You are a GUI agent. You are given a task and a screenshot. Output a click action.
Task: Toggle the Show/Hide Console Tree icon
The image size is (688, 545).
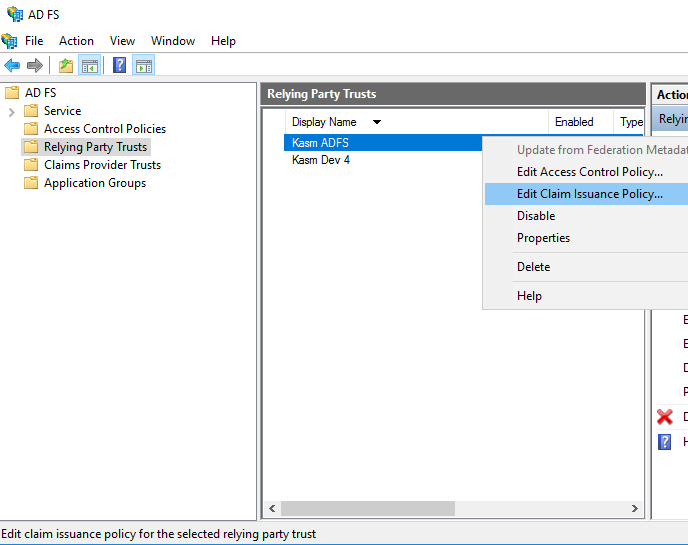(90, 66)
